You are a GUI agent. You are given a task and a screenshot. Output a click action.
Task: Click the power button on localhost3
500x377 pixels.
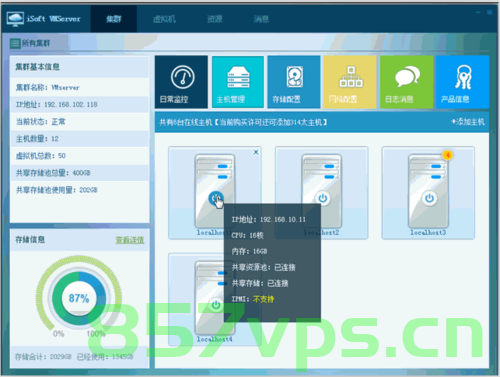coord(429,198)
